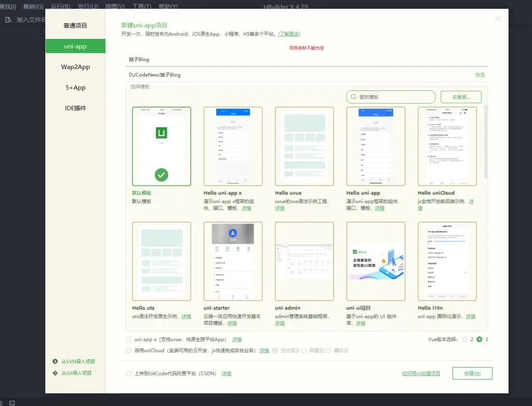Viewport: 532px width, 406px height.
Task: Click the Git import icon
Action: coord(55,373)
